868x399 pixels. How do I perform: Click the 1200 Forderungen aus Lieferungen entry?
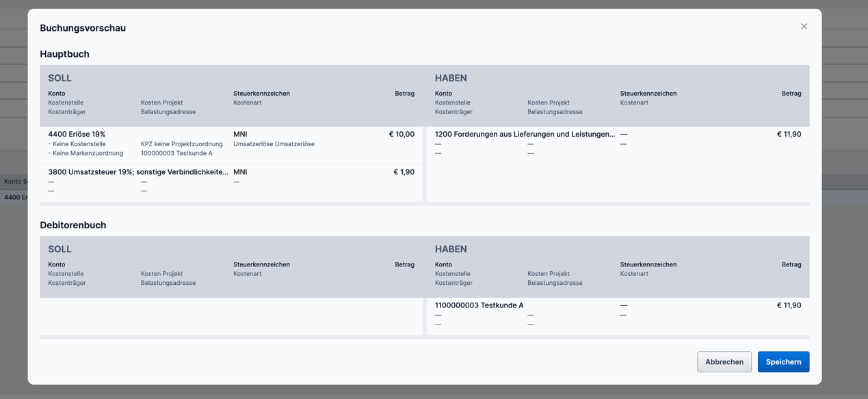(x=525, y=135)
